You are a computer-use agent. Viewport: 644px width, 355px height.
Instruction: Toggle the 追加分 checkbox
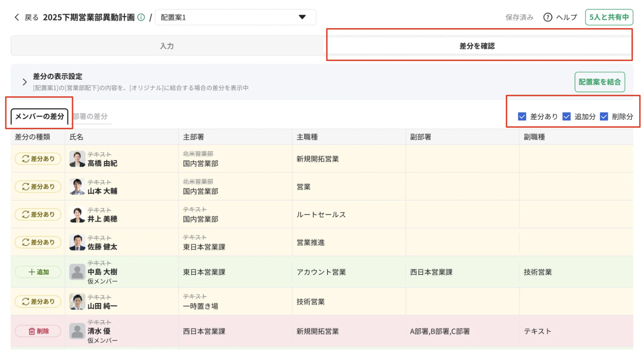click(x=566, y=116)
